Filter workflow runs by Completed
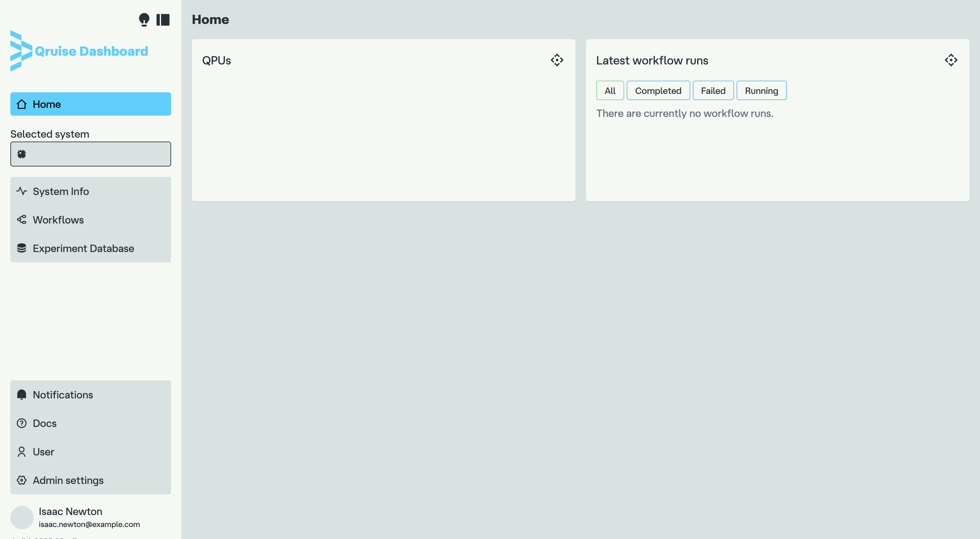This screenshot has height=539, width=980. point(658,90)
